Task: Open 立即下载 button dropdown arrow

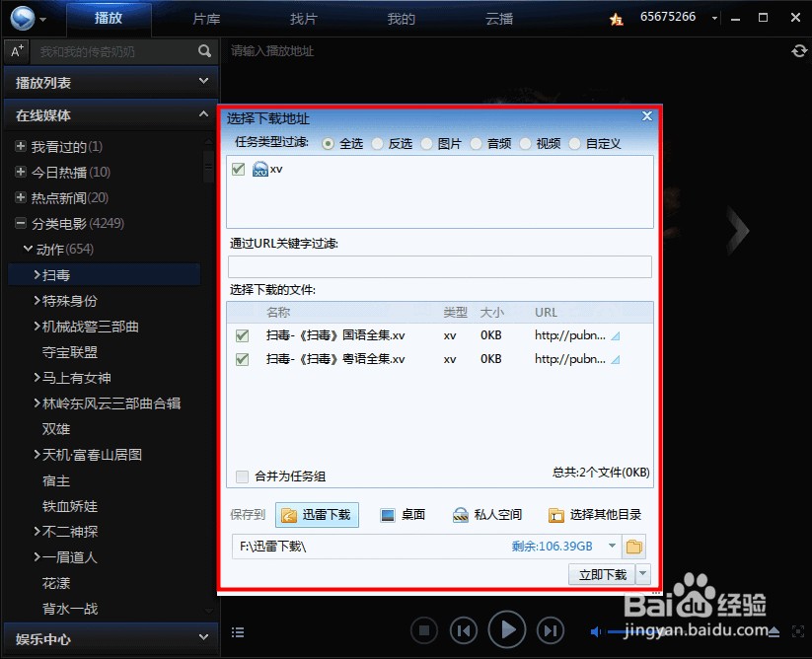Action: 642,574
